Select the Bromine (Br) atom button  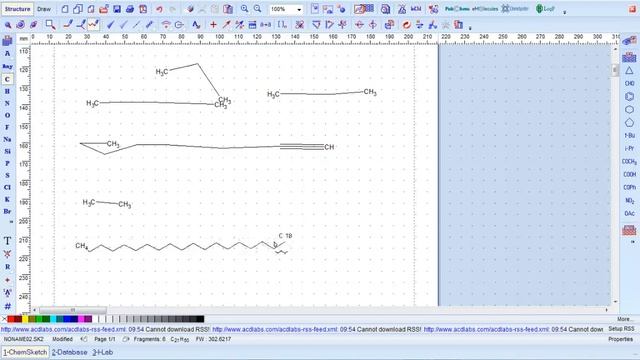pos(7,211)
